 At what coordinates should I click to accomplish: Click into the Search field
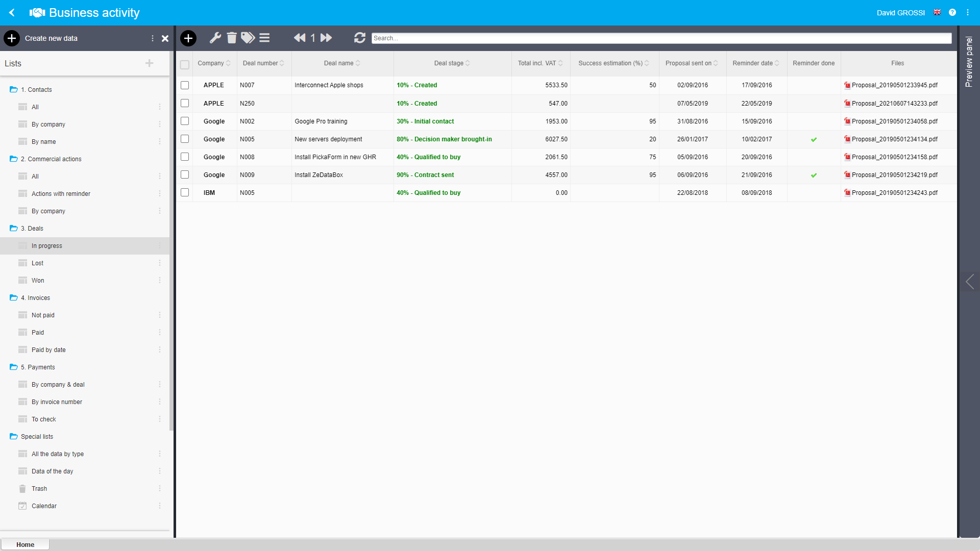pyautogui.click(x=661, y=38)
